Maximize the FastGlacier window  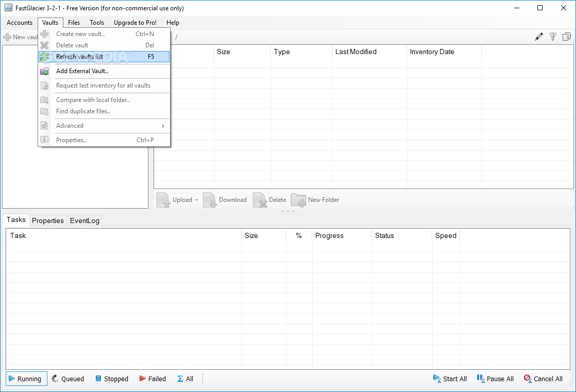539,8
